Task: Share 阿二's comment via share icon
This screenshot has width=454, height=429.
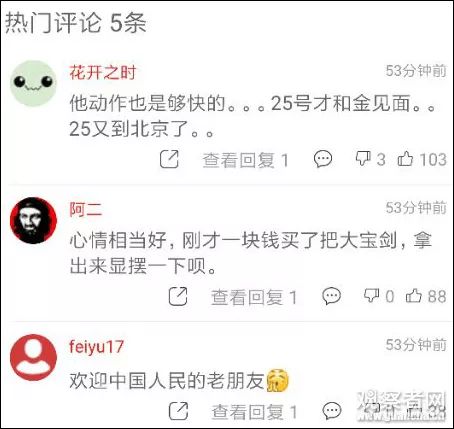Action: tap(178, 296)
